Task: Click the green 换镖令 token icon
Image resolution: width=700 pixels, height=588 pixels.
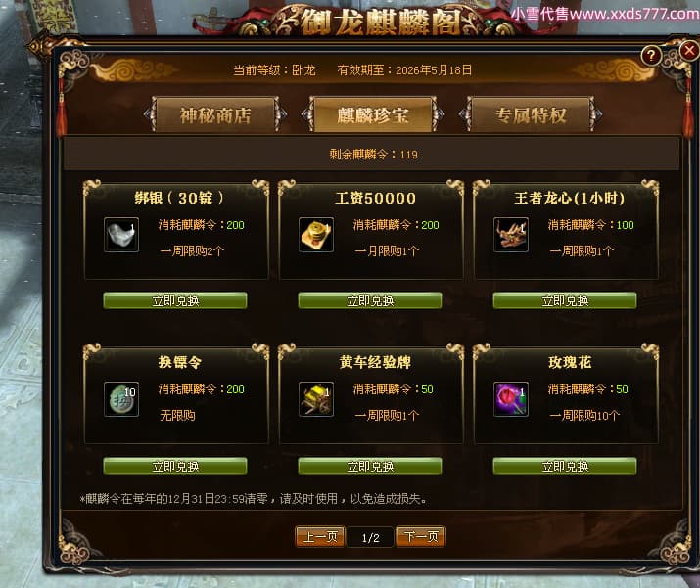Action: point(121,399)
